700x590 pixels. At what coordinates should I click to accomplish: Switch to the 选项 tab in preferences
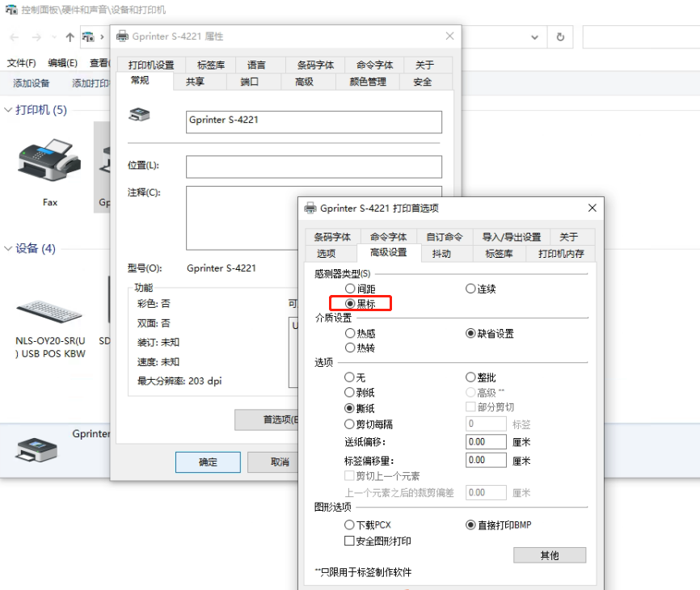(x=327, y=254)
